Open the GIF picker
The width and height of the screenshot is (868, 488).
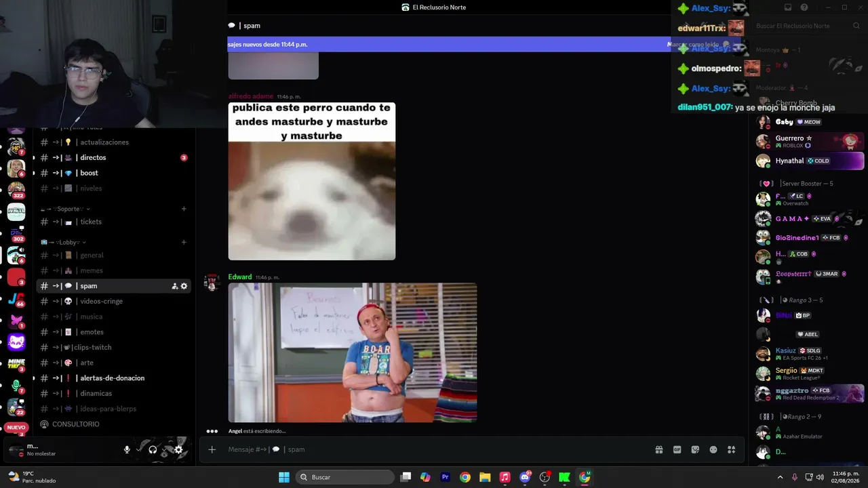pos(677,449)
